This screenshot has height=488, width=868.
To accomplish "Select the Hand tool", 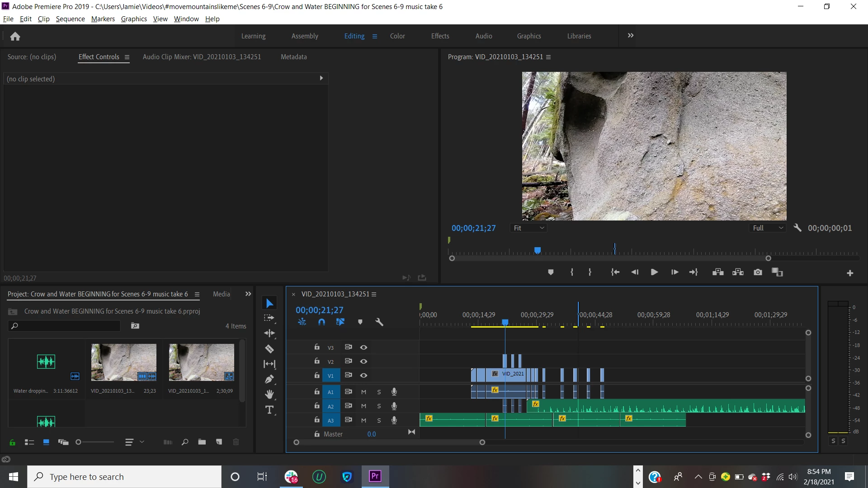I will pos(269,394).
